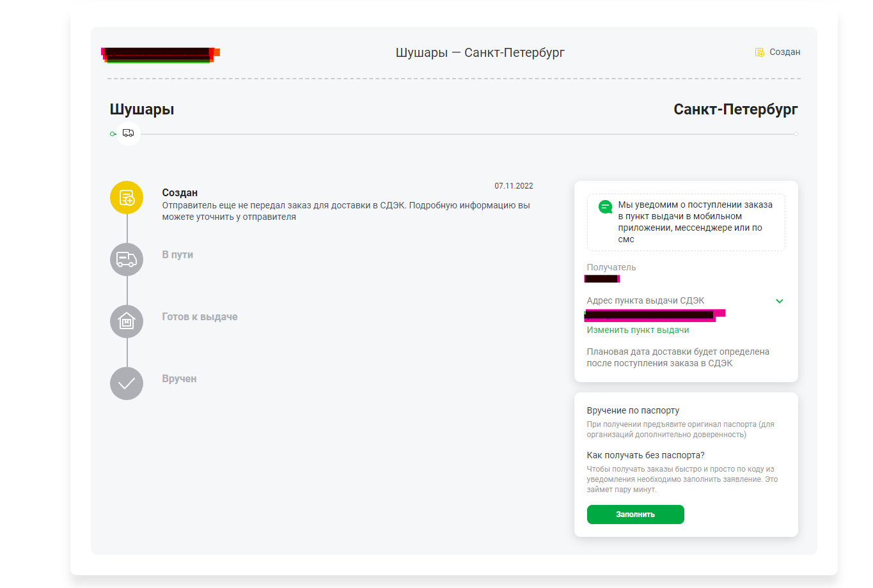Click the yellow Создан status circle icon
Screen dimensions: 873x588
pyautogui.click(x=127, y=197)
